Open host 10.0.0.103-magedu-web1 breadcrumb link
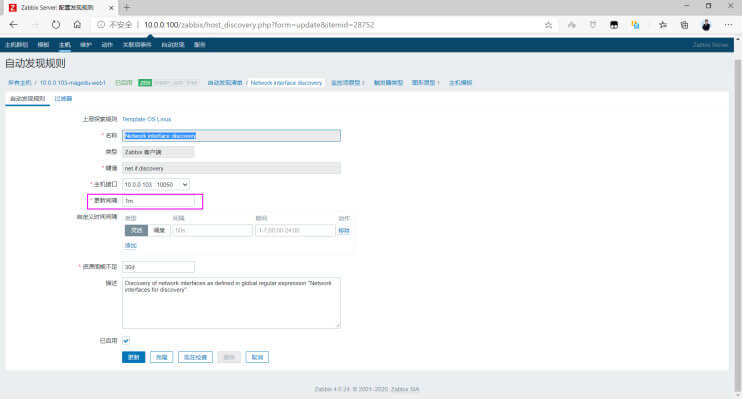Viewport: 742px width, 399px height. [x=73, y=83]
